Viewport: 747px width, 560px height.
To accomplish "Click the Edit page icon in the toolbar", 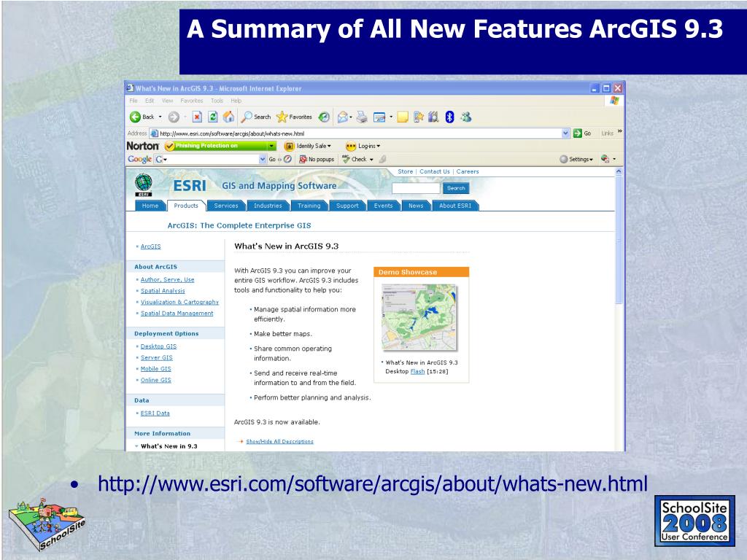I will point(379,117).
